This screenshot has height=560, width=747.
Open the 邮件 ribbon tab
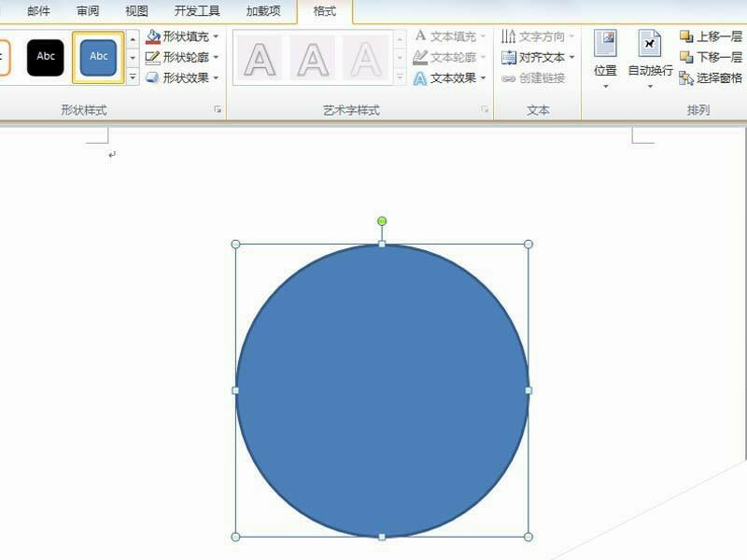pyautogui.click(x=38, y=10)
